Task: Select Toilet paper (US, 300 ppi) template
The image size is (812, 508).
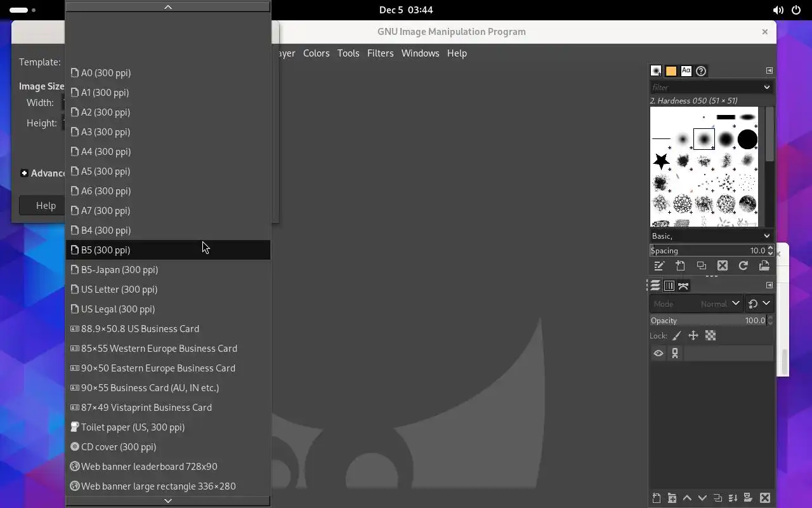Action: 168,427
